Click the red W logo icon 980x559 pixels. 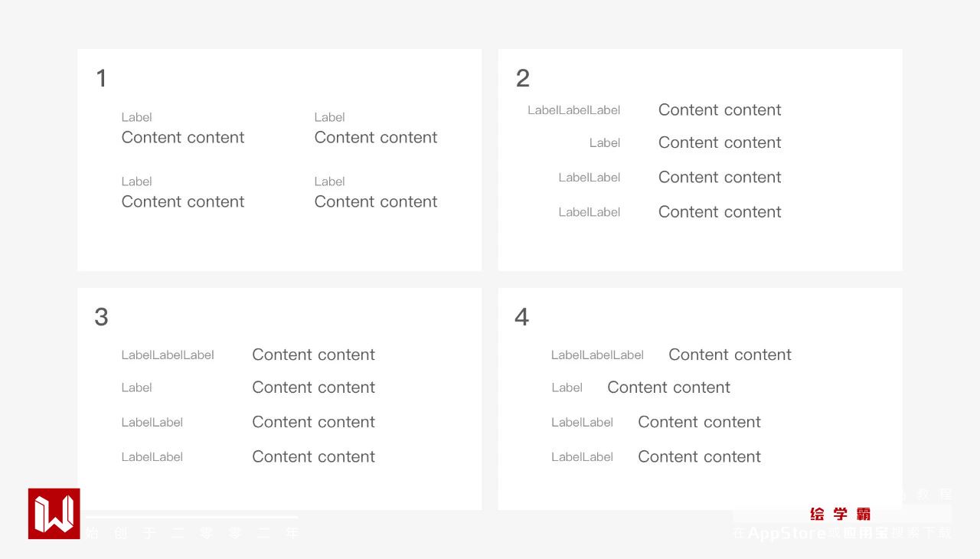pos(54,514)
